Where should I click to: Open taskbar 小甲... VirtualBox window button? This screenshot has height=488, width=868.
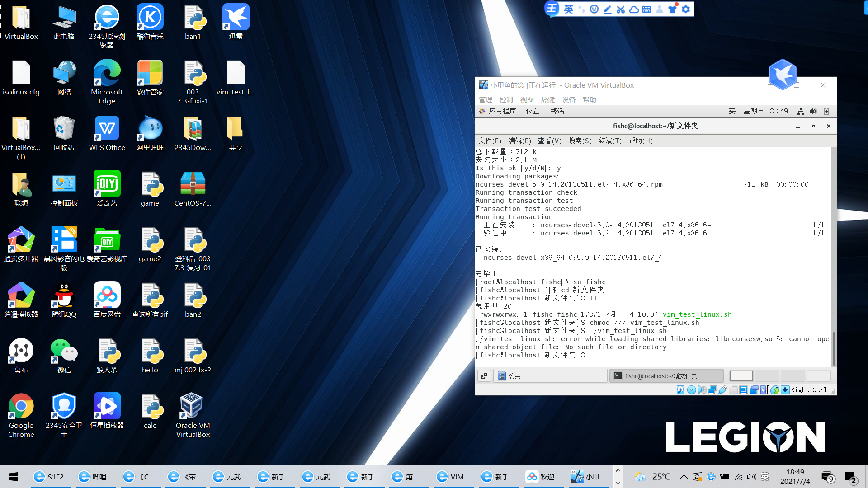click(590, 477)
